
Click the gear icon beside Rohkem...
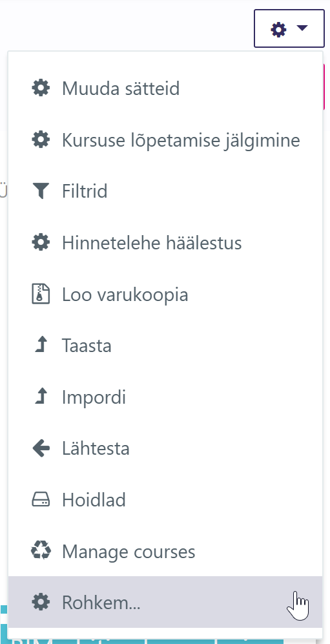[41, 603]
